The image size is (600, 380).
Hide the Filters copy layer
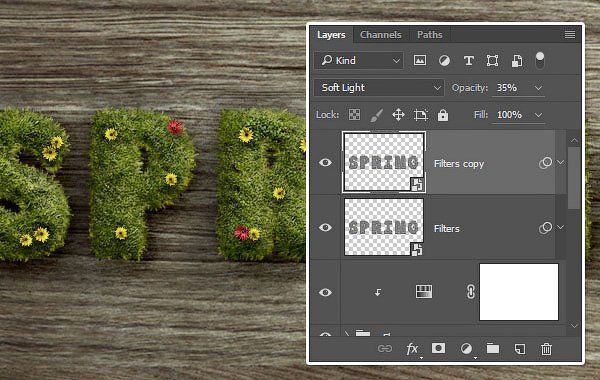point(325,163)
